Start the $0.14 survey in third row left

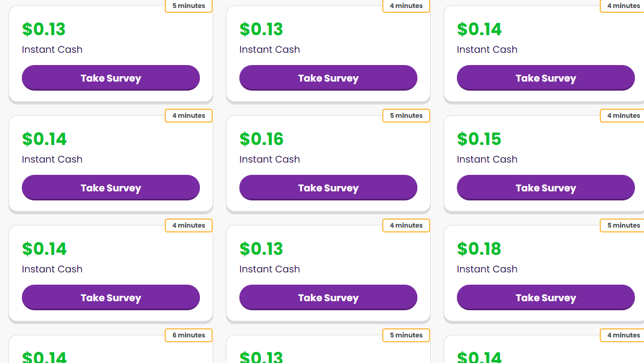(110, 297)
